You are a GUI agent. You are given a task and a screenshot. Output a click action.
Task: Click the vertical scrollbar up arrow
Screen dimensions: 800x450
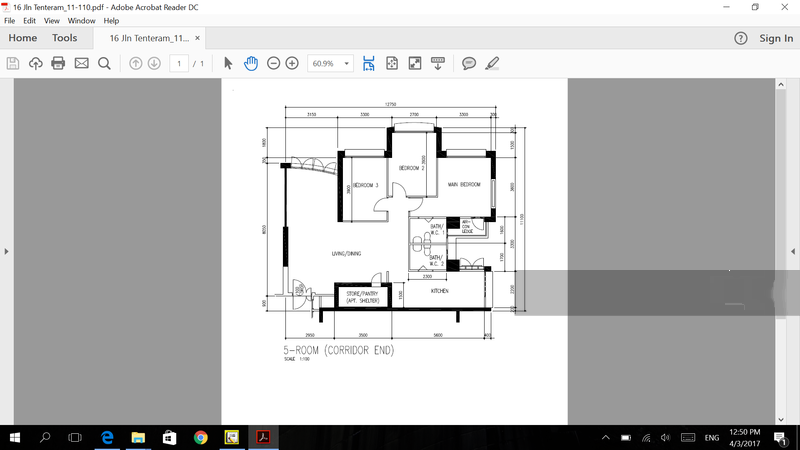point(781,85)
